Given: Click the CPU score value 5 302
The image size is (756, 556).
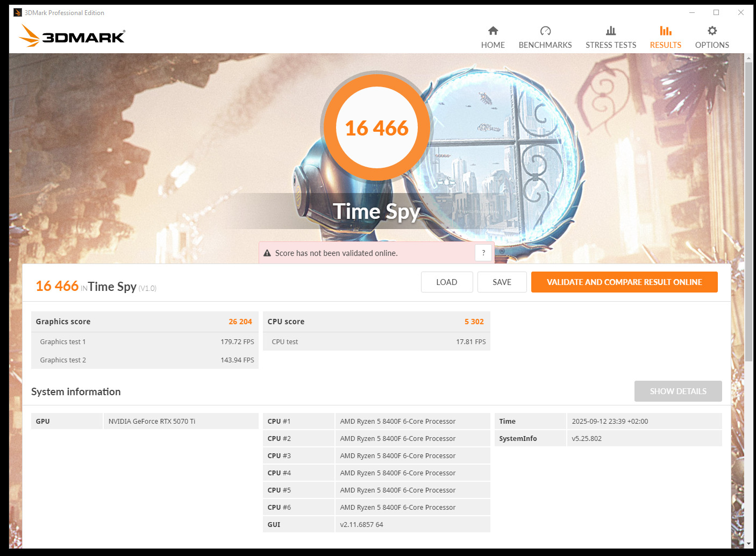Looking at the screenshot, I should (x=474, y=322).
